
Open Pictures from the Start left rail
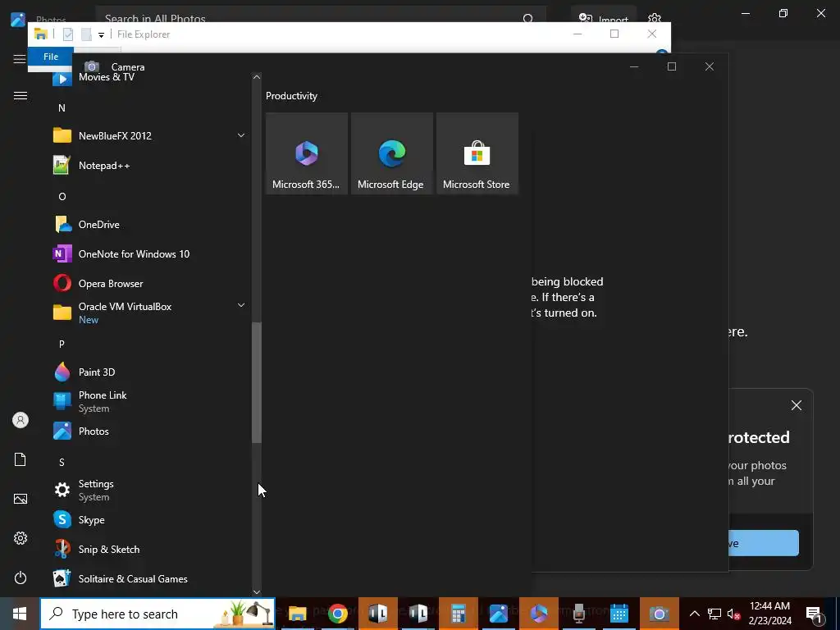click(21, 499)
